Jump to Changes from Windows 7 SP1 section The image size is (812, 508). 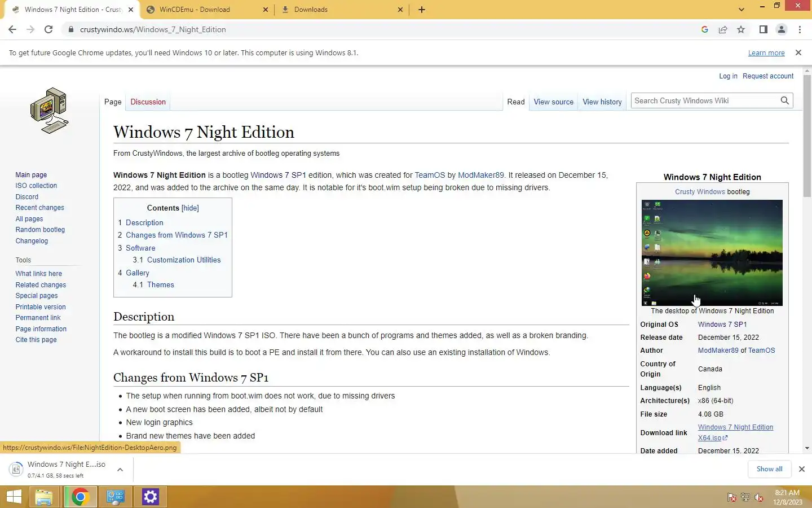(x=176, y=235)
